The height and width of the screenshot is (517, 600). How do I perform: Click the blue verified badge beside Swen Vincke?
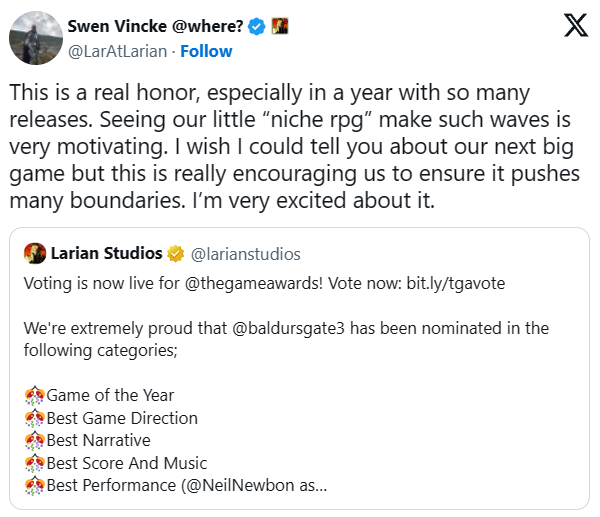[x=257, y=27]
